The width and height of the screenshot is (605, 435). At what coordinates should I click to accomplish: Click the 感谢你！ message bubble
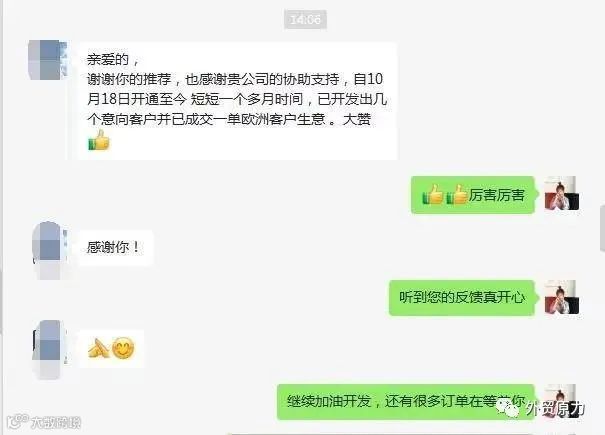click(116, 247)
